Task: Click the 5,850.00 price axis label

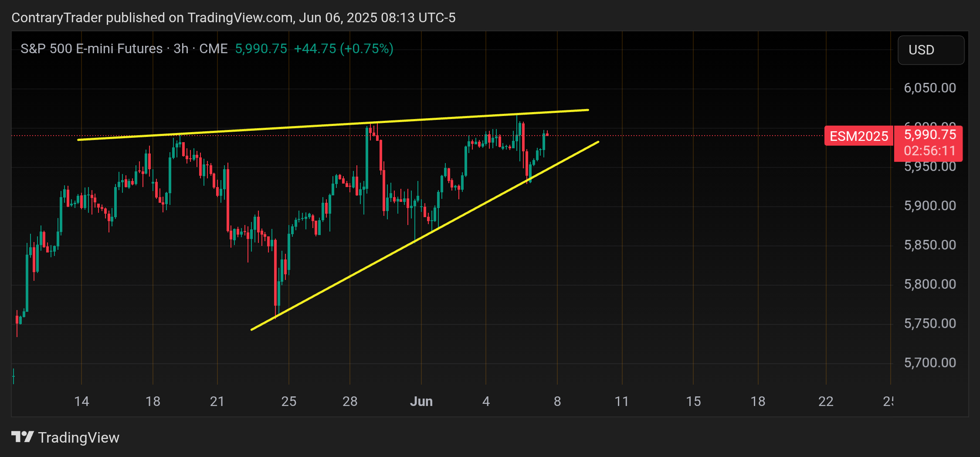Action: pos(930,245)
